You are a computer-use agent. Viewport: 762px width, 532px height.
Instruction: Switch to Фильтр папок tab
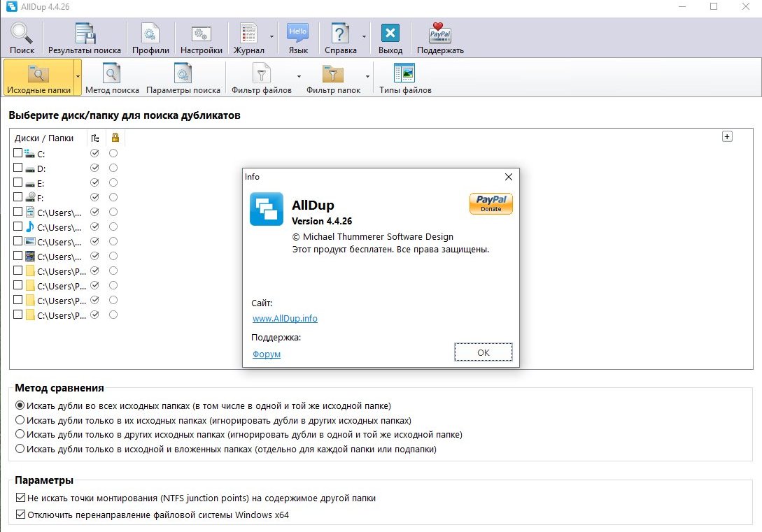click(x=333, y=77)
